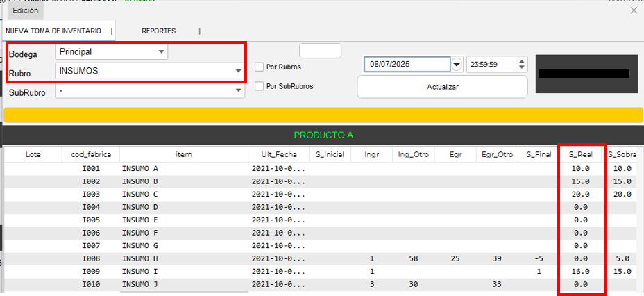Close the Edición window with X

[x=633, y=10]
